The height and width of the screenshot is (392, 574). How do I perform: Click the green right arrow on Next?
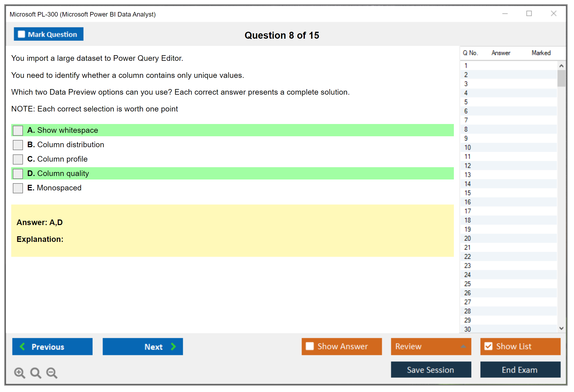tap(173, 346)
